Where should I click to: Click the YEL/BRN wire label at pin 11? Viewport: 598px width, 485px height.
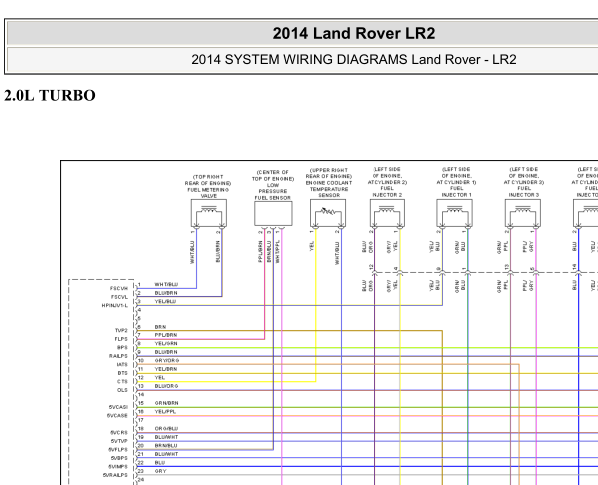pyautogui.click(x=166, y=369)
